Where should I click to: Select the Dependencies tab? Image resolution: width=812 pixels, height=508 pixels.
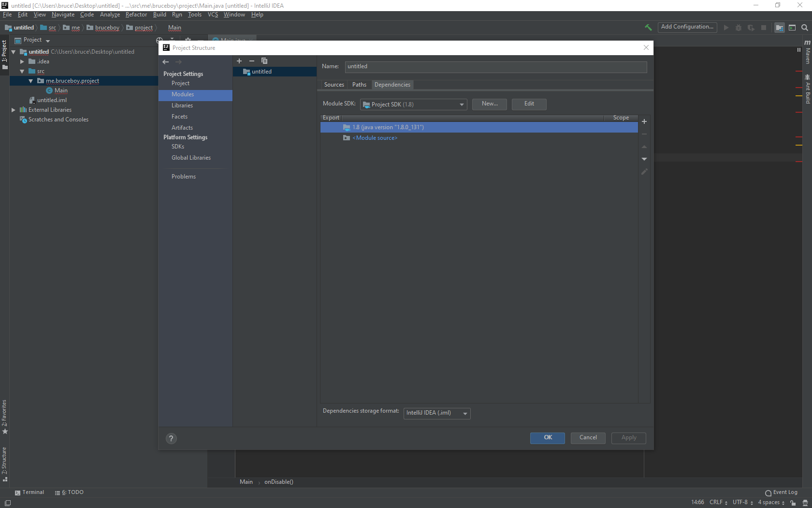(x=392, y=85)
